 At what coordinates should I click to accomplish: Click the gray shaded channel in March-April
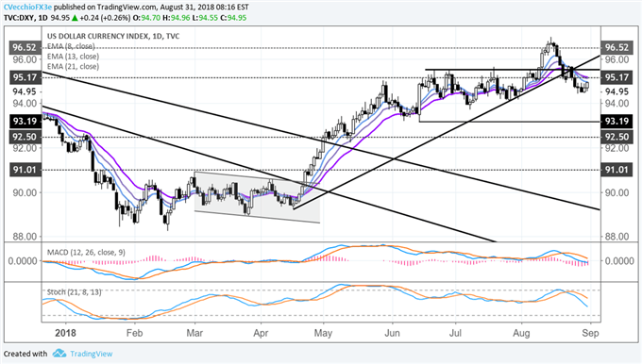tap(257, 197)
